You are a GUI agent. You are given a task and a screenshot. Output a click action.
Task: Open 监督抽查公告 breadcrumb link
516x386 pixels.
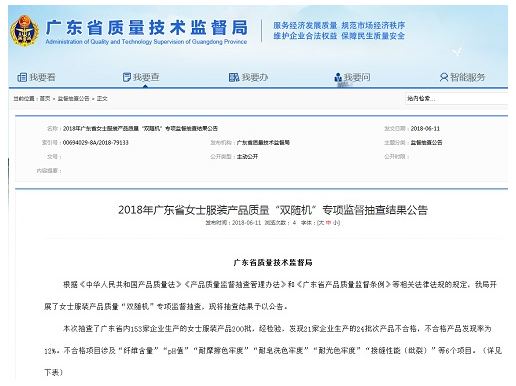pyautogui.click(x=73, y=98)
